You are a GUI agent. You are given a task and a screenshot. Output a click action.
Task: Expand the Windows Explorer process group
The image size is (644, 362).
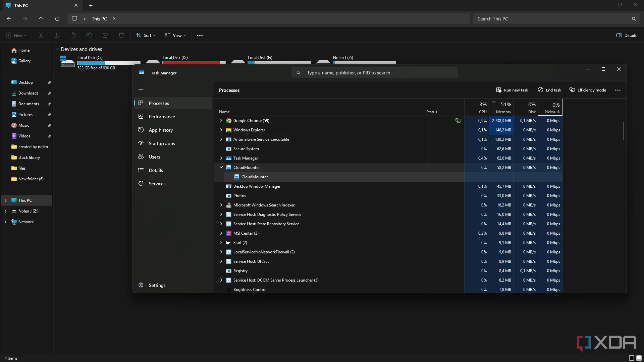click(x=221, y=130)
